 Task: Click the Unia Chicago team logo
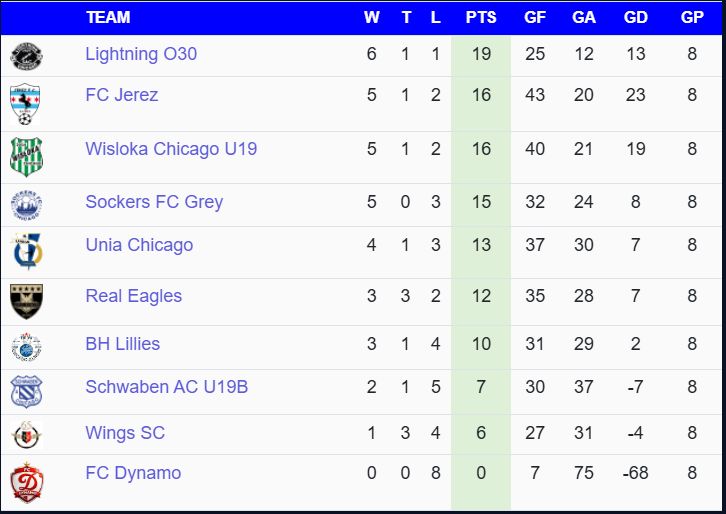(26, 250)
